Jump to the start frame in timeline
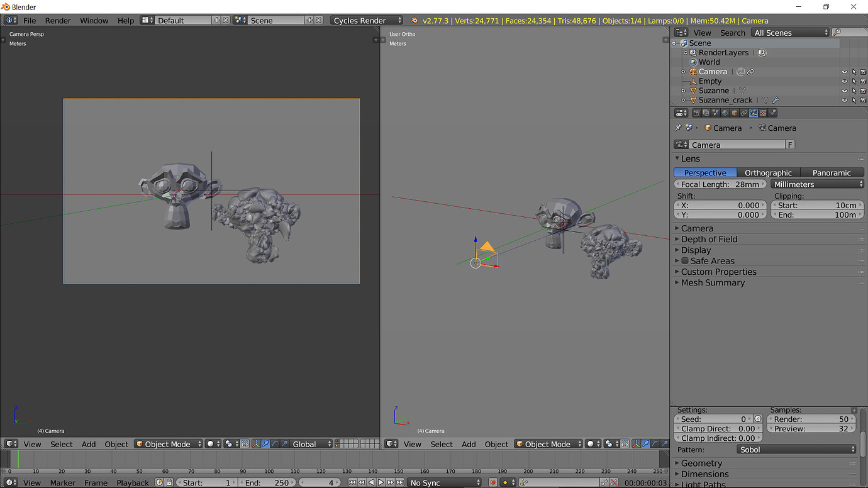This screenshot has height=488, width=868. pyautogui.click(x=352, y=482)
